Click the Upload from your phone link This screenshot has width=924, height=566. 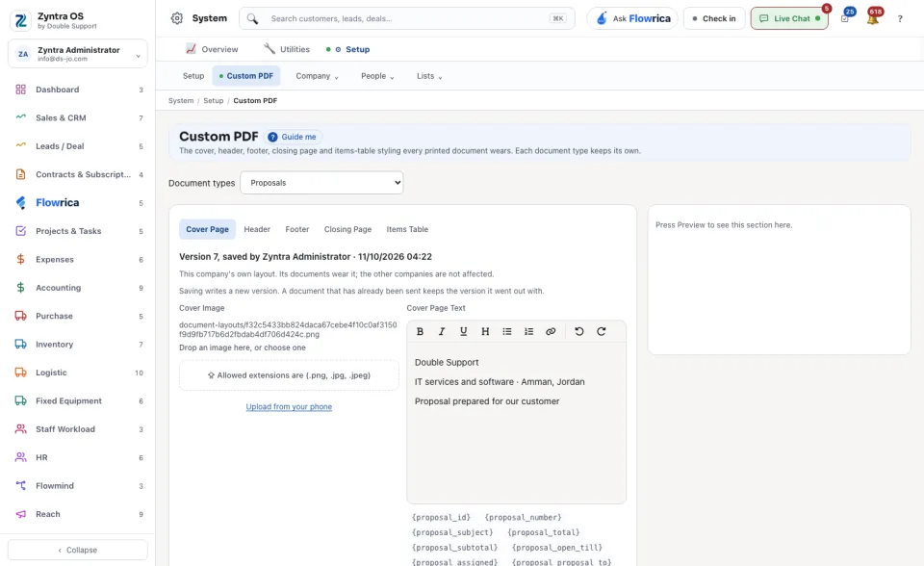[x=289, y=407]
